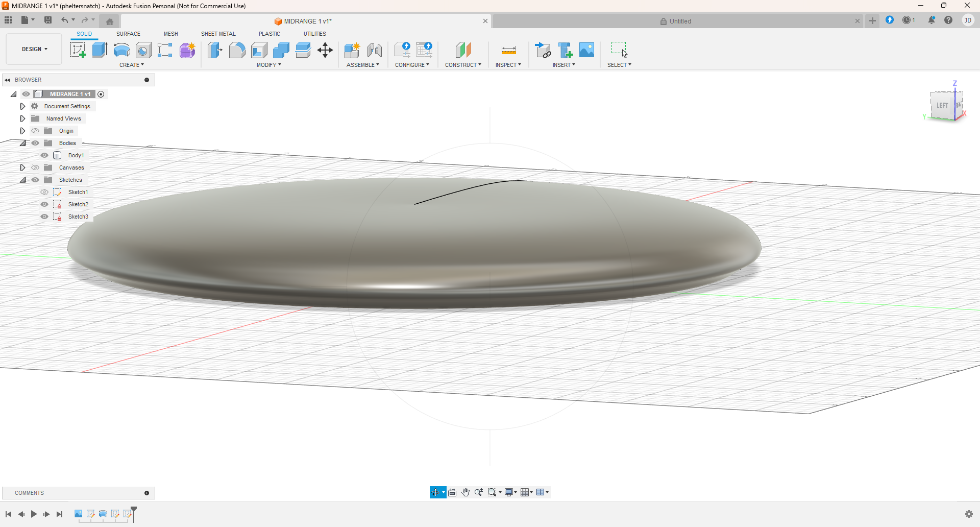Toggle Sketch3 visibility eye

point(44,217)
